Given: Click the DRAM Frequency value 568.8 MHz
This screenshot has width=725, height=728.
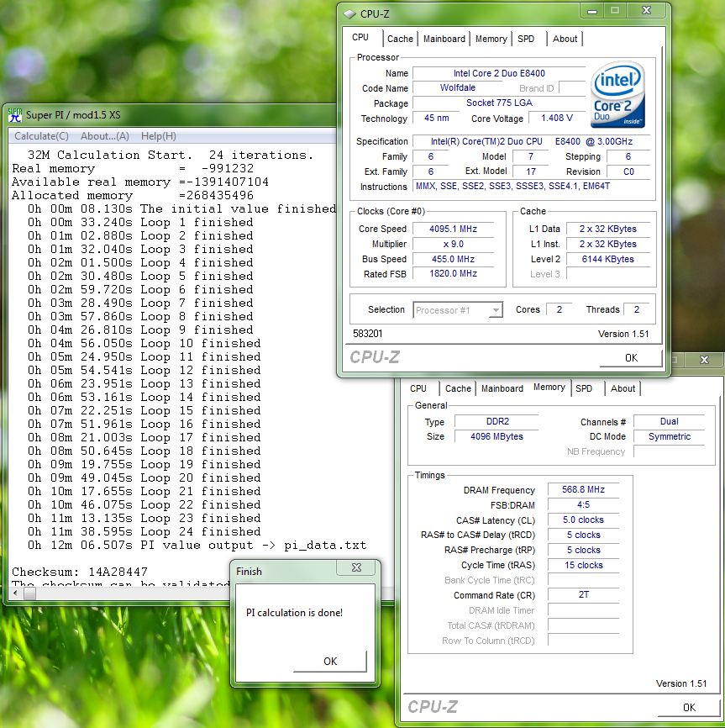Looking at the screenshot, I should click(x=583, y=489).
